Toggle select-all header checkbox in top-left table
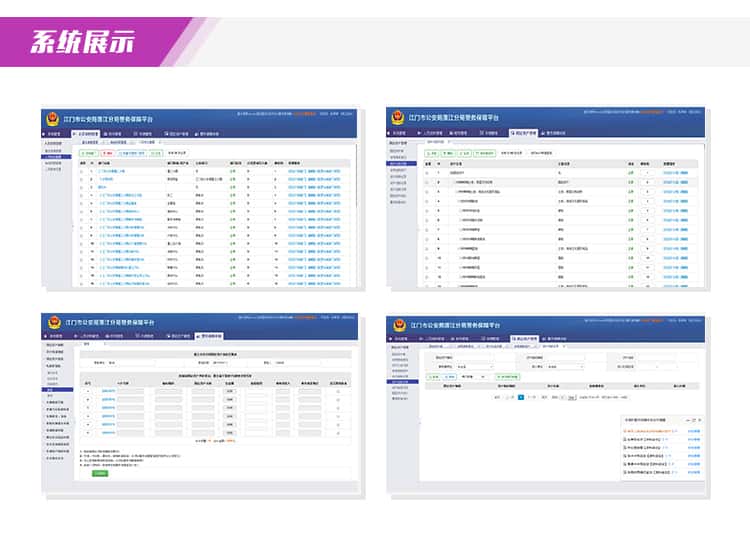Viewport: 750px width, 542px height. pyautogui.click(x=82, y=163)
